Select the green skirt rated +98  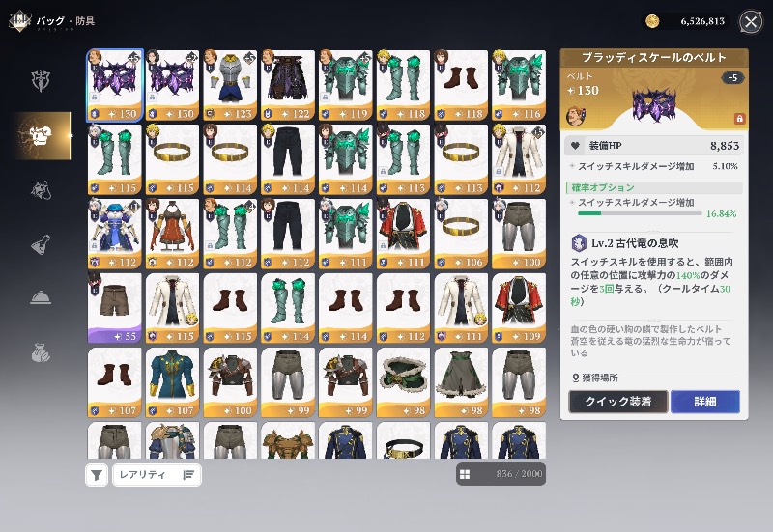coord(461,382)
